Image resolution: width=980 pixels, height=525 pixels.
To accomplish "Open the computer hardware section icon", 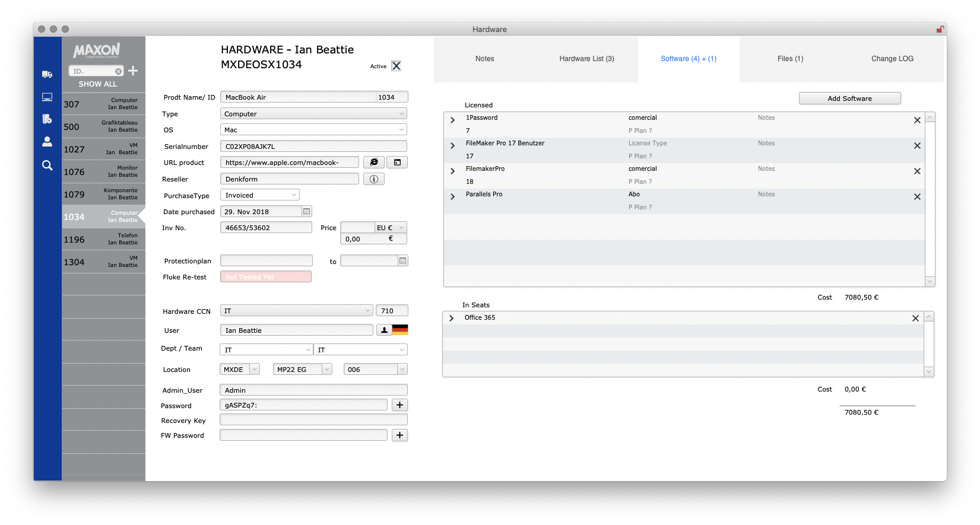I will pyautogui.click(x=47, y=97).
